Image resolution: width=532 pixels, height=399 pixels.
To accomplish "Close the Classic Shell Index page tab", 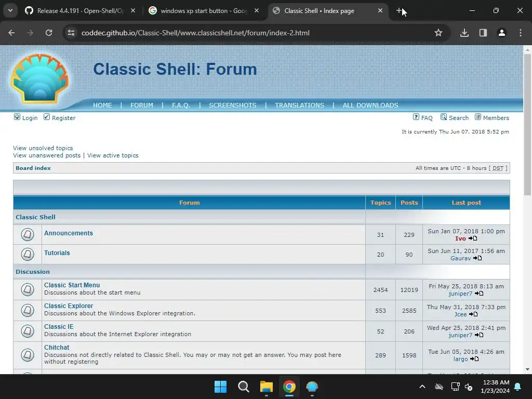I will [380, 11].
